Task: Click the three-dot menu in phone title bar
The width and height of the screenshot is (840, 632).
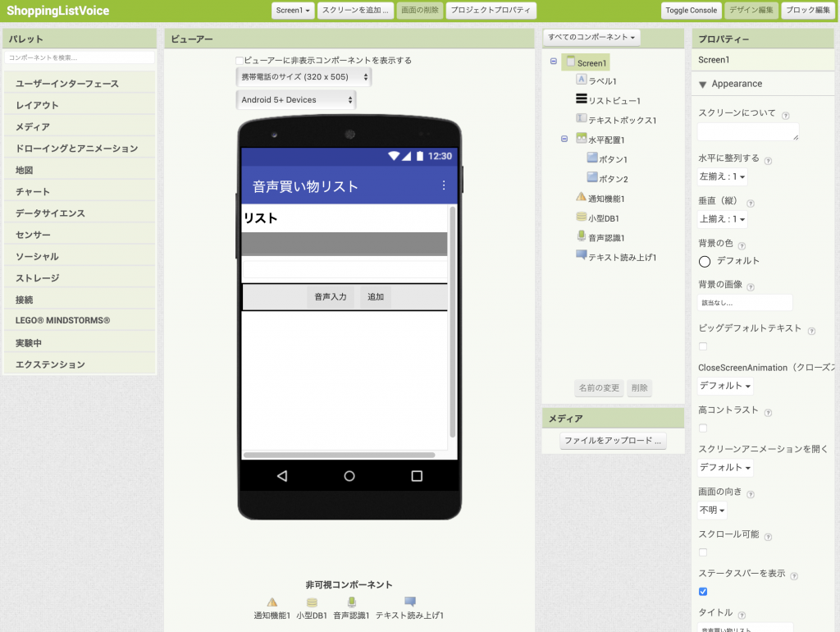Action: (444, 185)
